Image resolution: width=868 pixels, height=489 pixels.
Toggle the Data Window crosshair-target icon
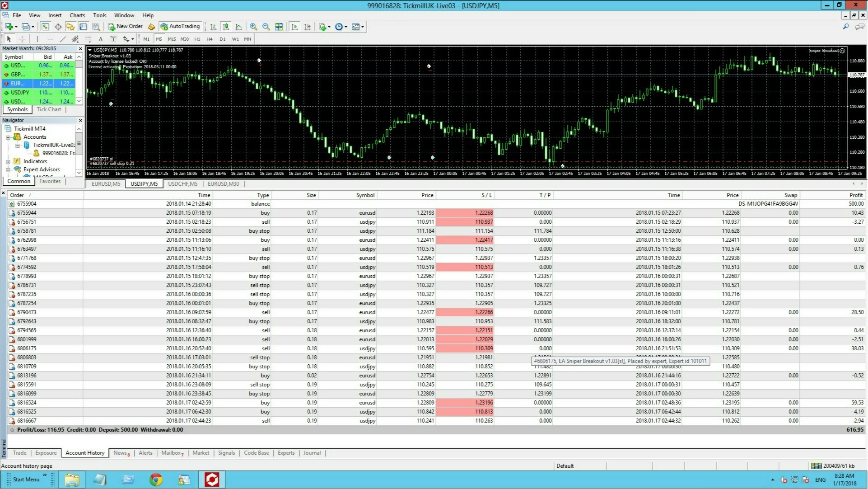(x=58, y=27)
